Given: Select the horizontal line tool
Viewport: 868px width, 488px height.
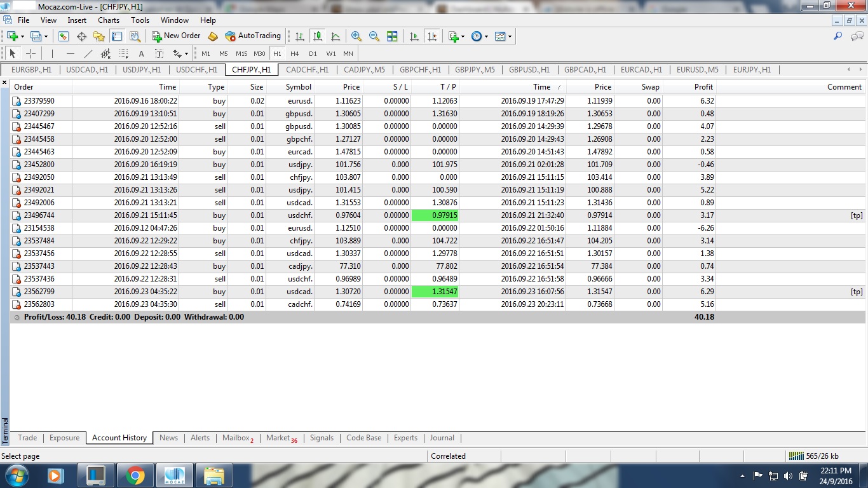Looking at the screenshot, I should (71, 53).
